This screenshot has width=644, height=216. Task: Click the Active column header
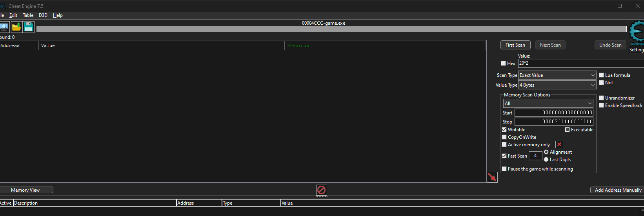point(6,203)
